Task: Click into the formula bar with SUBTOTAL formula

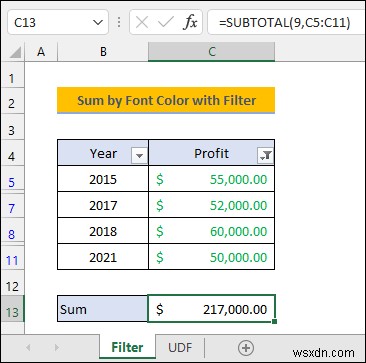Action: click(287, 23)
